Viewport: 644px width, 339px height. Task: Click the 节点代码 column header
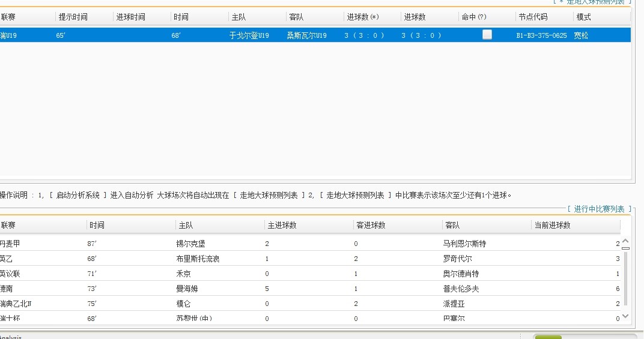click(533, 17)
